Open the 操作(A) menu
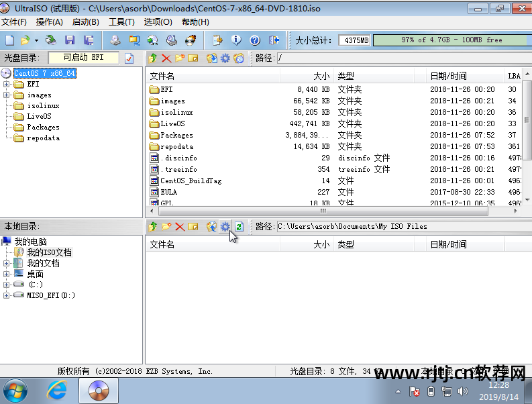 point(50,22)
